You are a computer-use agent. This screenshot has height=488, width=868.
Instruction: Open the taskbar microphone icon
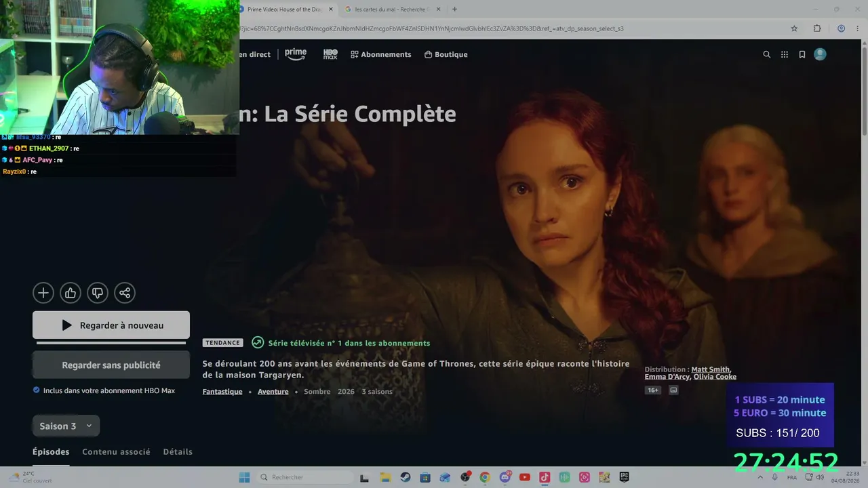(775, 477)
